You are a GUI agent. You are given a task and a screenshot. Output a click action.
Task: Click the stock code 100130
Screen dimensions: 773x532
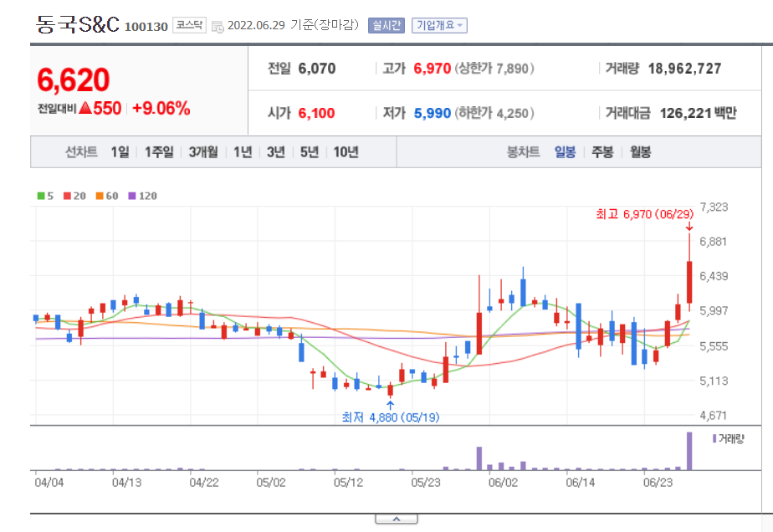(146, 27)
